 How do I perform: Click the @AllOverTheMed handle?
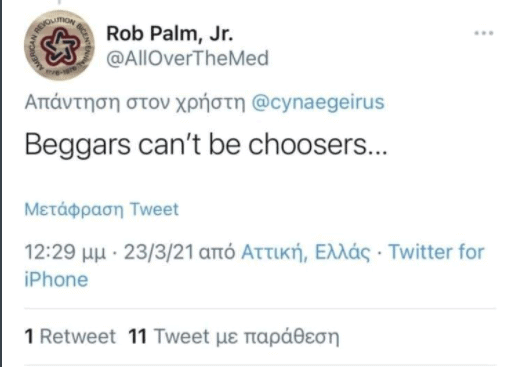[x=187, y=58]
